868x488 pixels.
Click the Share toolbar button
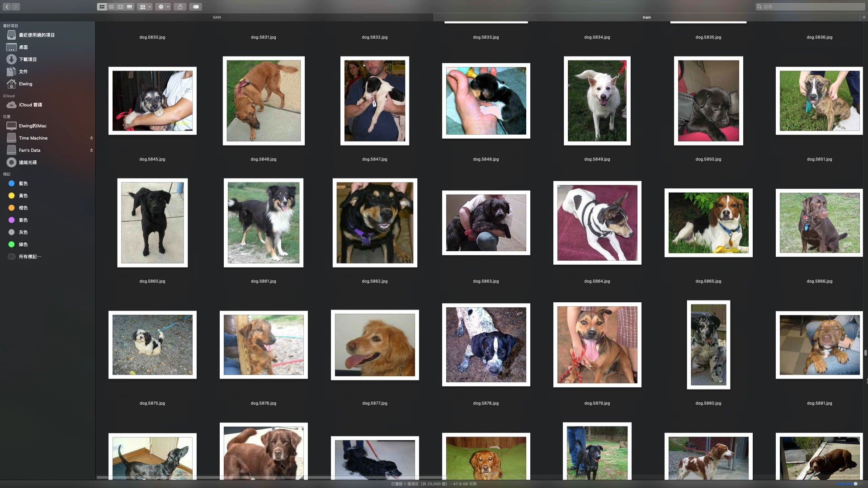click(x=180, y=7)
